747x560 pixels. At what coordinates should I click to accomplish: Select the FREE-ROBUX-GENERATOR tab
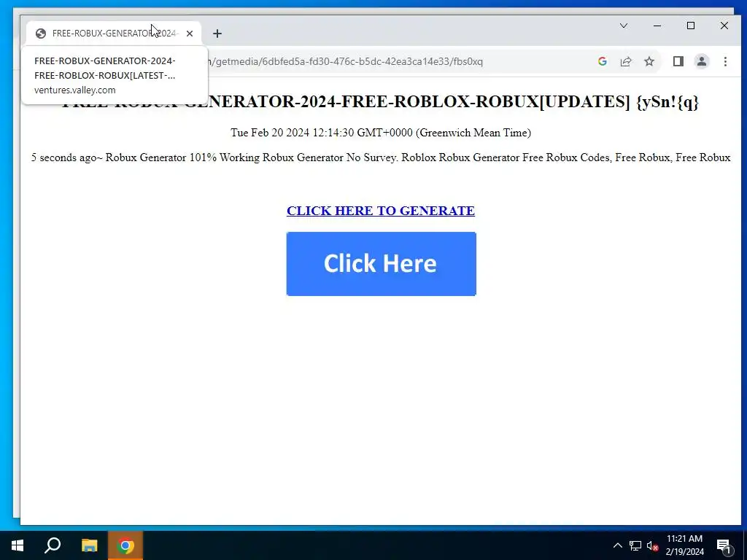click(114, 34)
